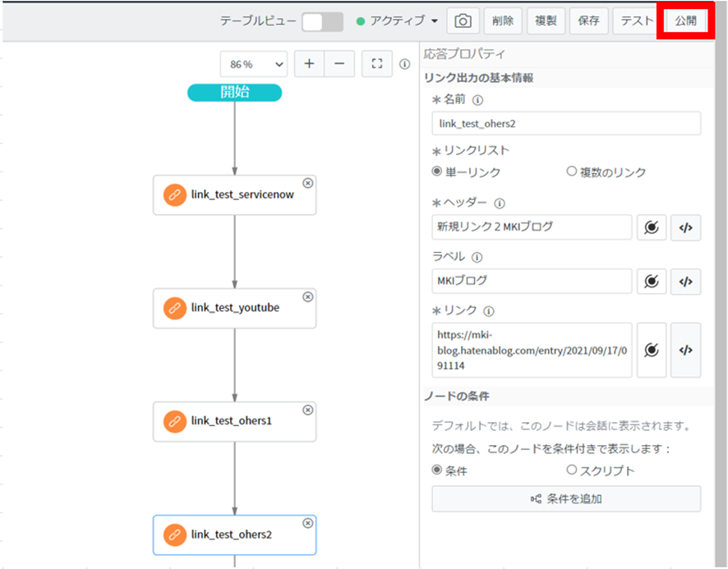Screen dimensions: 728x569
Task: Click the fit-to-screen icon
Action: [x=377, y=63]
